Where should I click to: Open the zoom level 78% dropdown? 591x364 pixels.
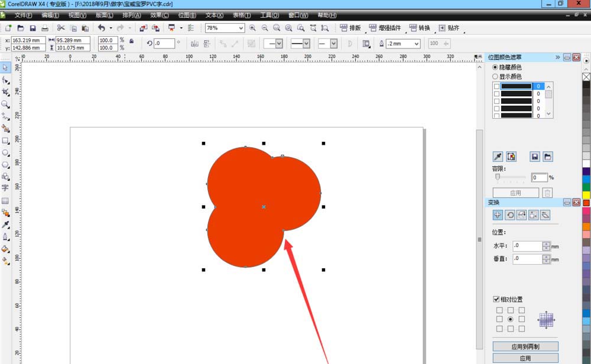click(x=241, y=28)
